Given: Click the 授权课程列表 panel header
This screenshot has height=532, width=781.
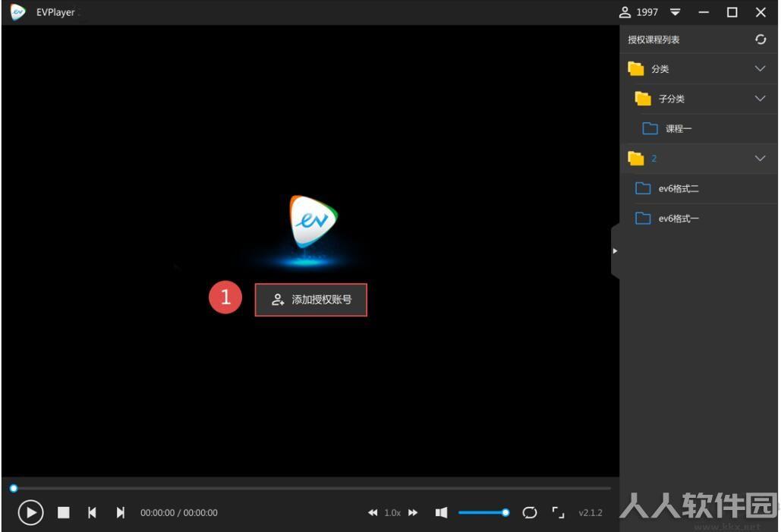Looking at the screenshot, I should [653, 40].
